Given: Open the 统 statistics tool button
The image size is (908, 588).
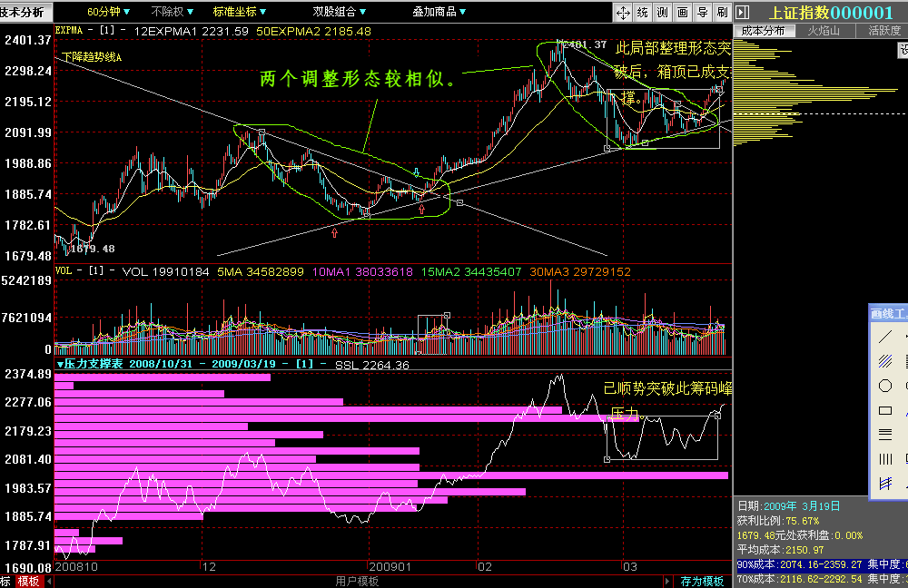Looking at the screenshot, I should (643, 12).
